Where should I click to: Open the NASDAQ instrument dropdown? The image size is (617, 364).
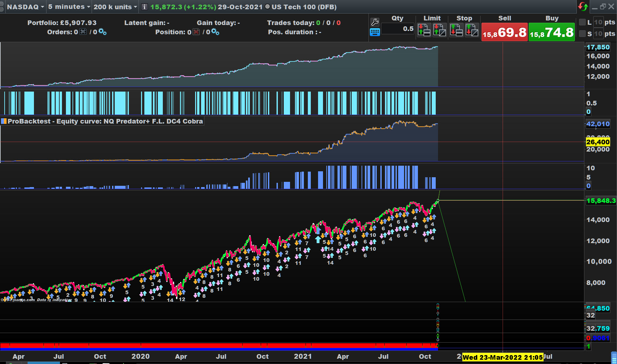(x=25, y=7)
